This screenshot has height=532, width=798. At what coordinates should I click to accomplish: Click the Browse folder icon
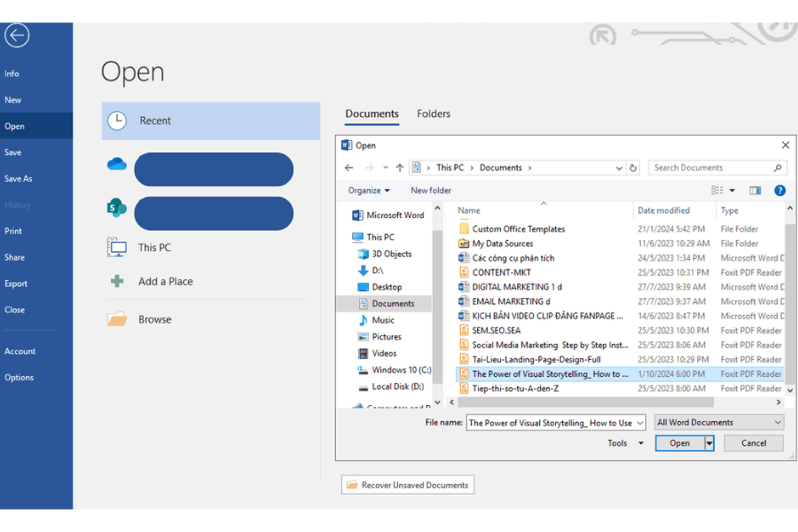(117, 319)
